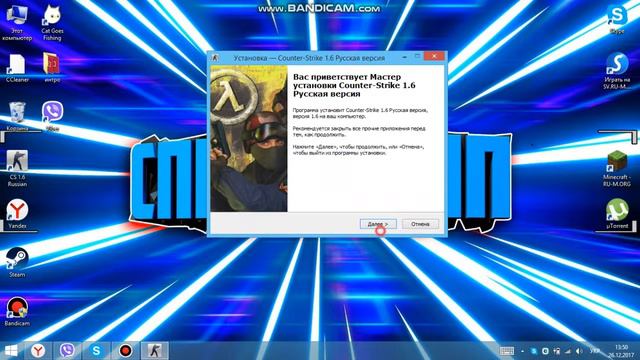The image size is (640, 360).
Task: Select the Играть на SV.RU-M desktop shortcut
Action: tap(617, 71)
